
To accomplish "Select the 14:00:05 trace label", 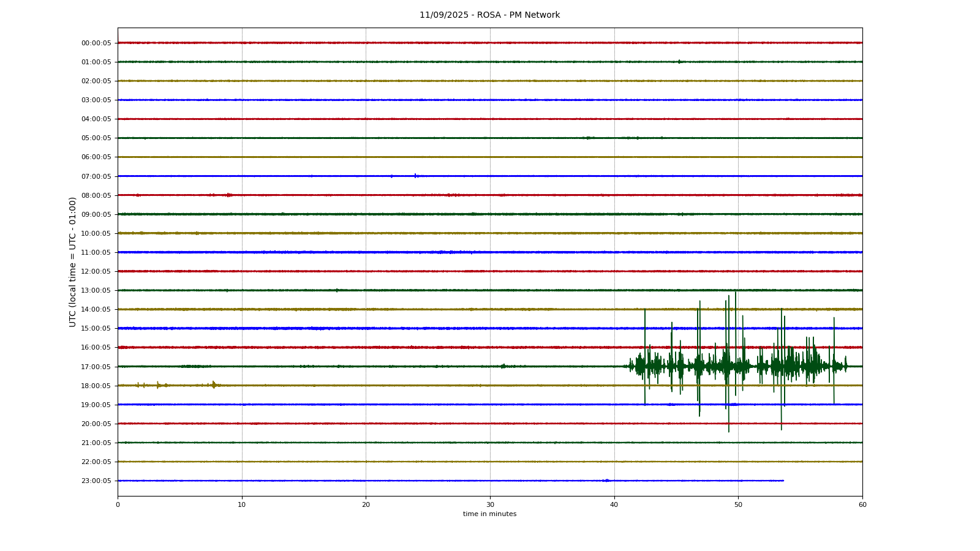I will coord(96,309).
